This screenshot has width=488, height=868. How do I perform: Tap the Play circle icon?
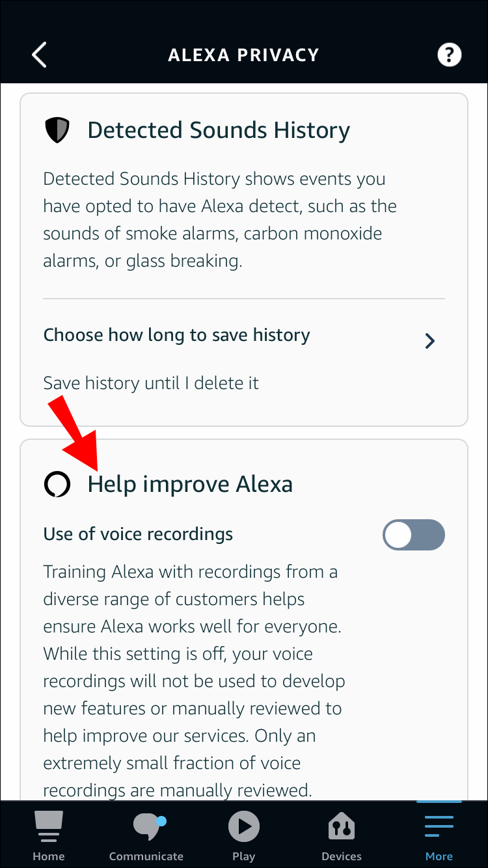[244, 827]
